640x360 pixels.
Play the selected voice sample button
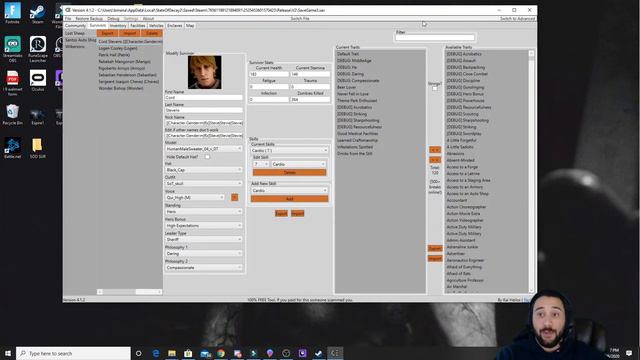234,198
